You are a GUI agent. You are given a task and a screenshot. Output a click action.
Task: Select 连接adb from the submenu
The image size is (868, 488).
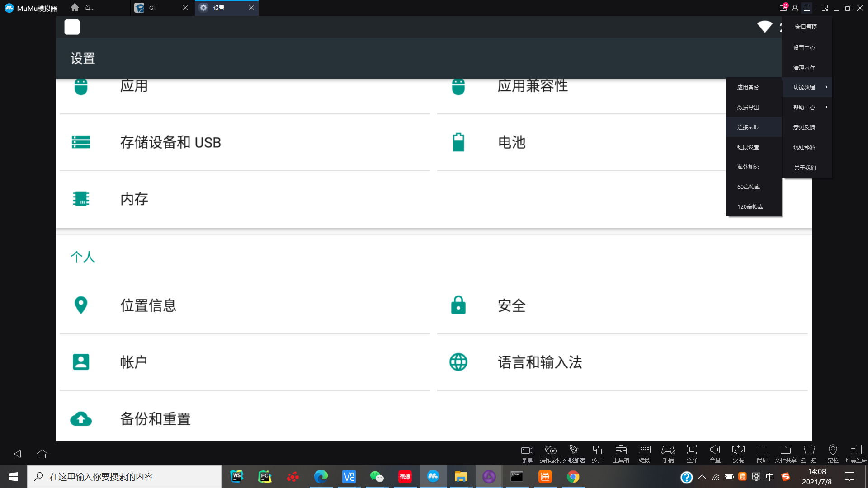[x=748, y=127]
